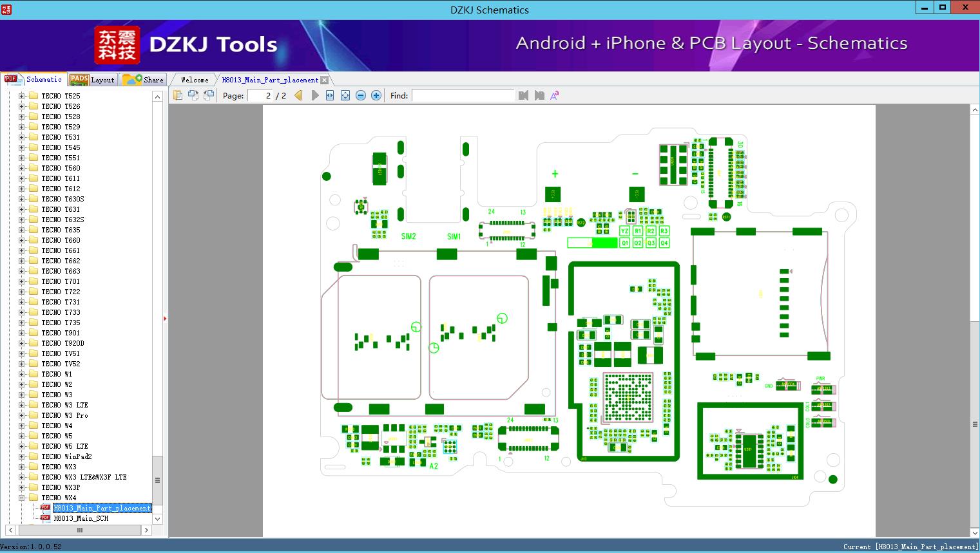Click the document view vertical scrollbar thumb
The height and width of the screenshot is (553, 980).
(x=975, y=424)
